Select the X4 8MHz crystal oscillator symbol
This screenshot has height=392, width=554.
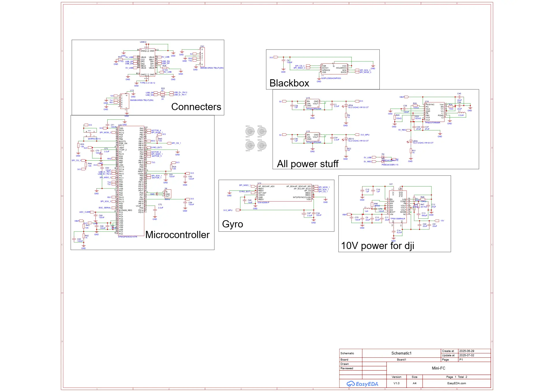click(x=168, y=194)
